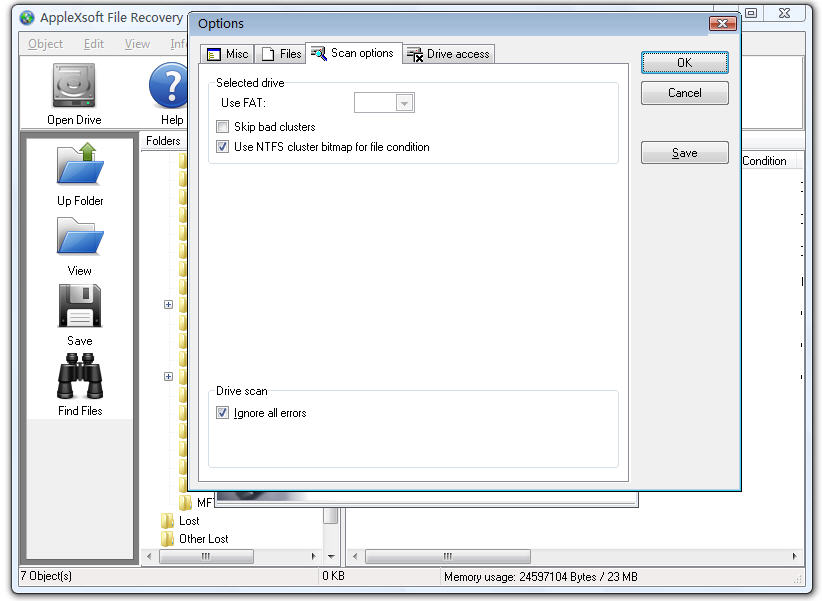The image size is (822, 601).
Task: Click the Folders horizontal scrollbar thumb
Action: [x=206, y=556]
